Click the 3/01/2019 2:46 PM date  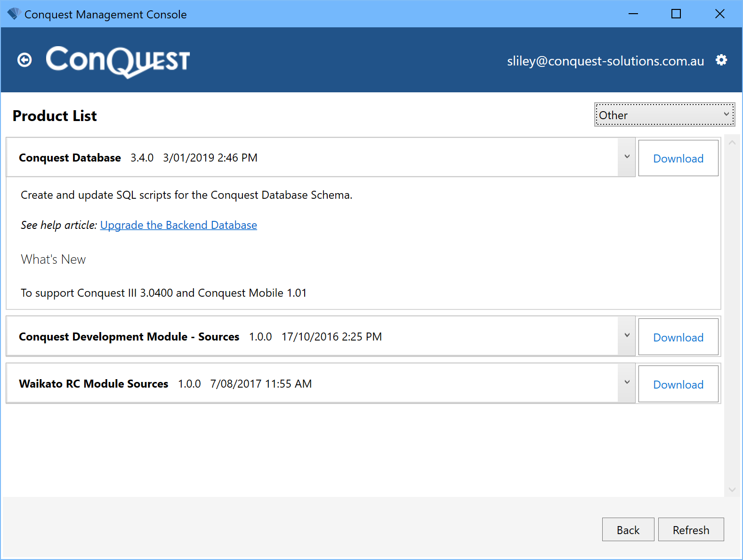click(x=210, y=158)
